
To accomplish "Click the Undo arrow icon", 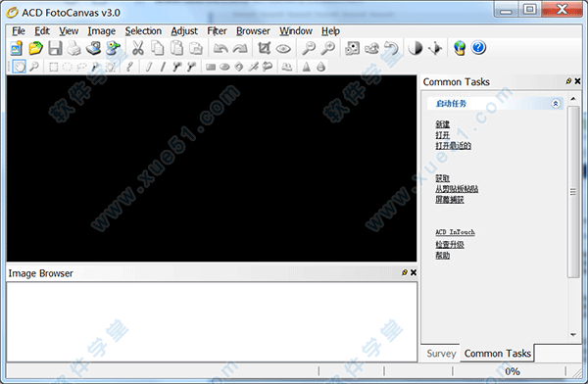I will coord(220,48).
